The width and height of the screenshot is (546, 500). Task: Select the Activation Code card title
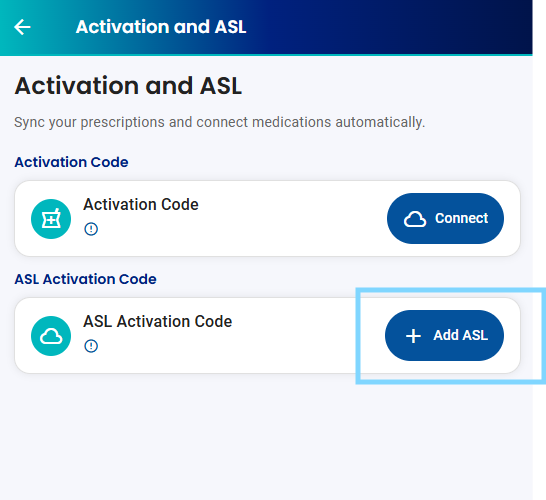click(x=141, y=204)
